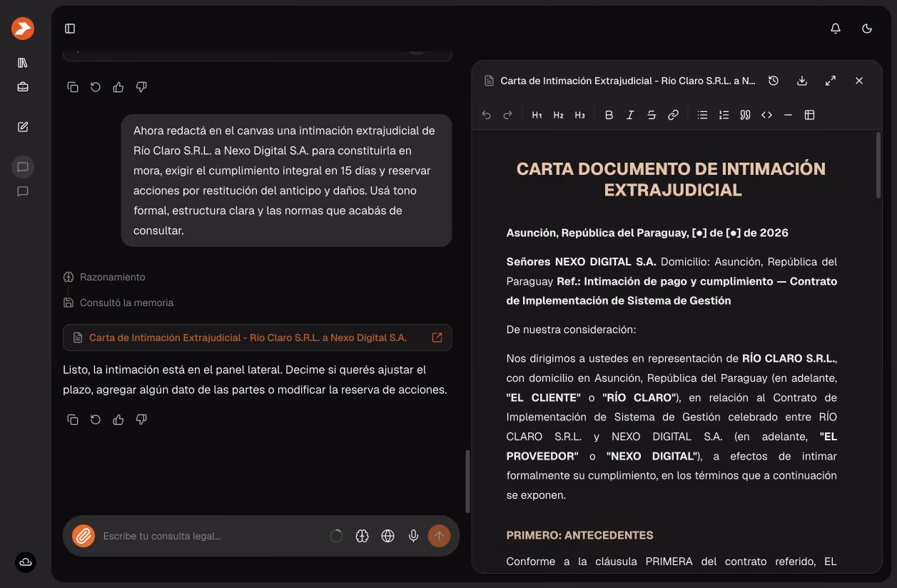The height and width of the screenshot is (588, 897).
Task: Open the library books icon in sidebar
Action: click(23, 63)
